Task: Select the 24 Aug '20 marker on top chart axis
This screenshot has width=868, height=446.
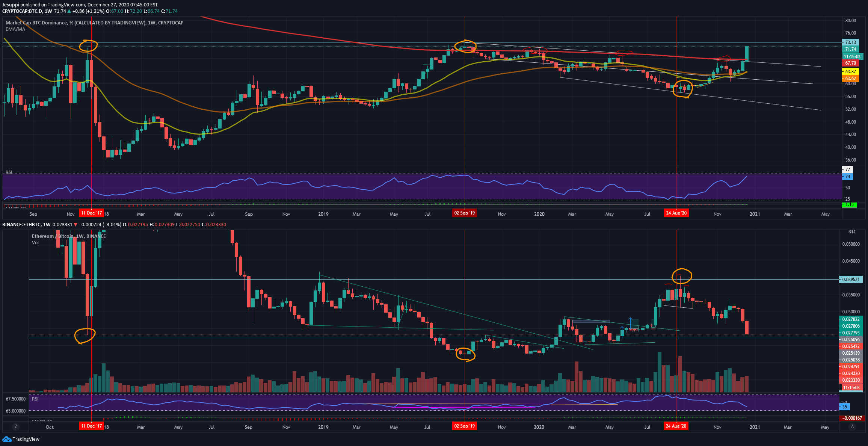Action: (676, 213)
